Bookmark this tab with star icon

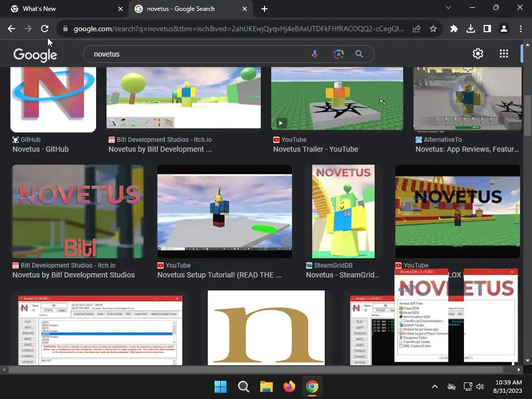pos(433,29)
